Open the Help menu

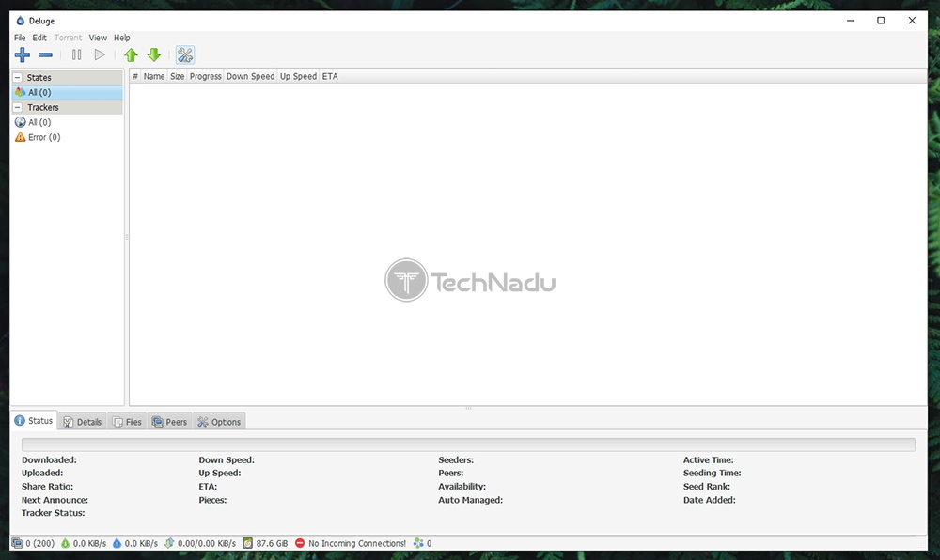click(121, 38)
